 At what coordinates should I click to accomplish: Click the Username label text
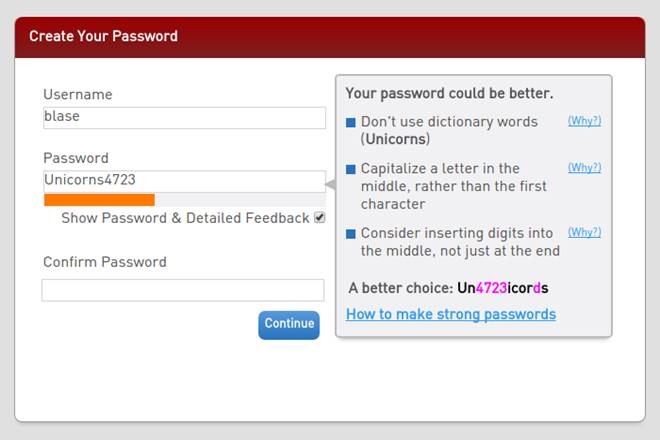tap(78, 95)
